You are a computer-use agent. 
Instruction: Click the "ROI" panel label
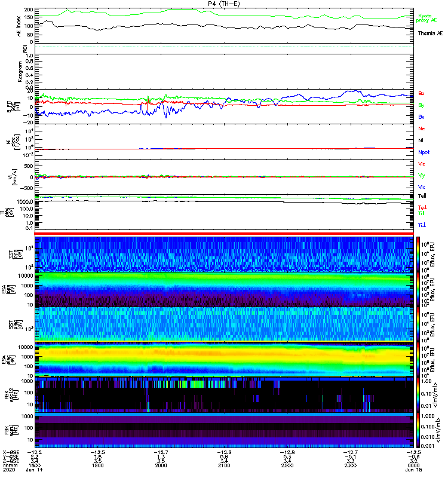[x=25, y=48]
